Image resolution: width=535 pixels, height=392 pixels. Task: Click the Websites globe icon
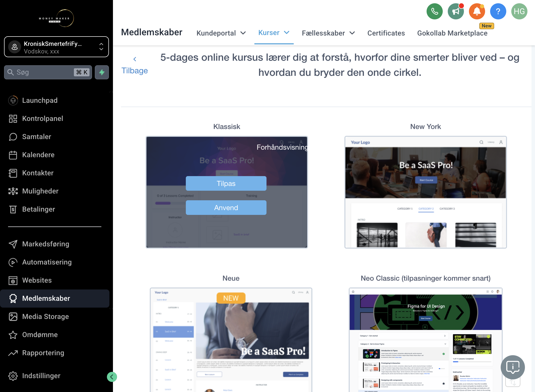click(13, 280)
